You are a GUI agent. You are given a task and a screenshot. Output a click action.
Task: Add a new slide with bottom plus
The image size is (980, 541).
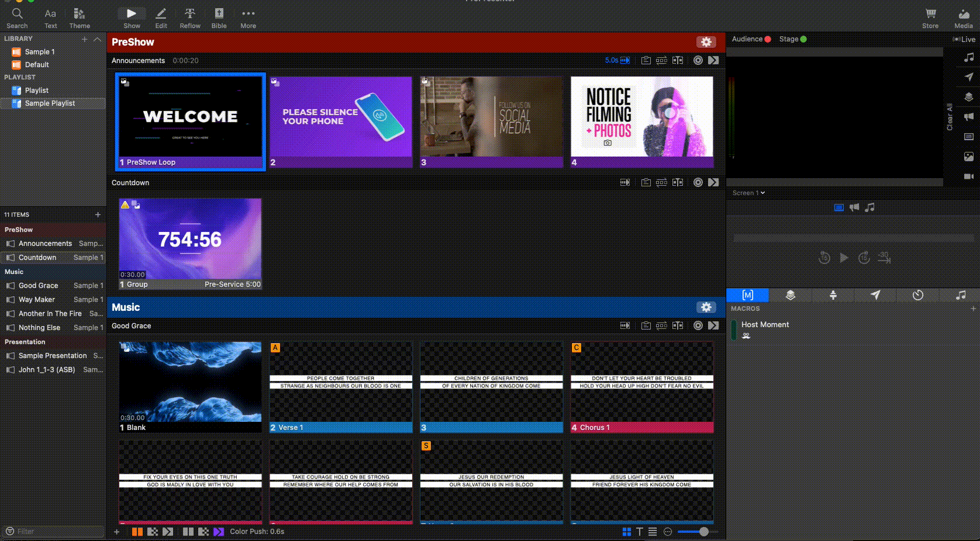[x=116, y=532]
